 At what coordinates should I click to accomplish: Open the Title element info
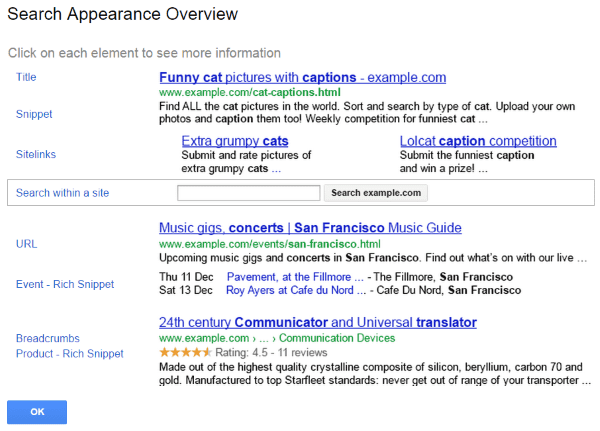tap(27, 77)
